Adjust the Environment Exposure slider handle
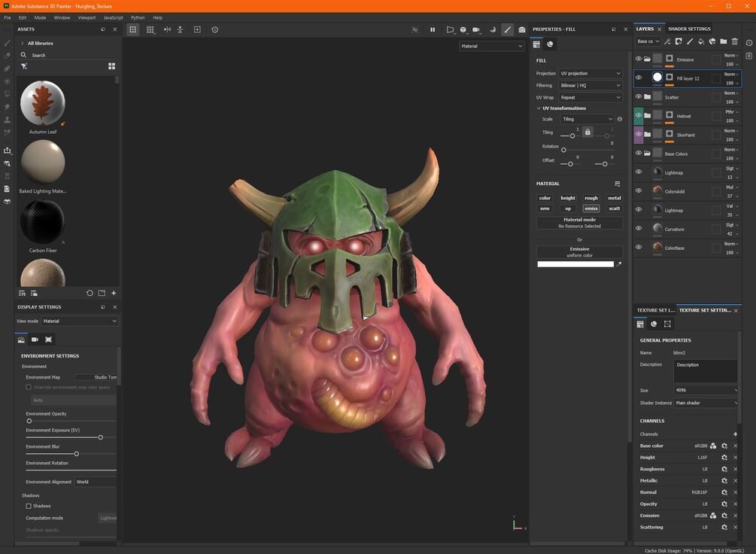 click(x=101, y=437)
